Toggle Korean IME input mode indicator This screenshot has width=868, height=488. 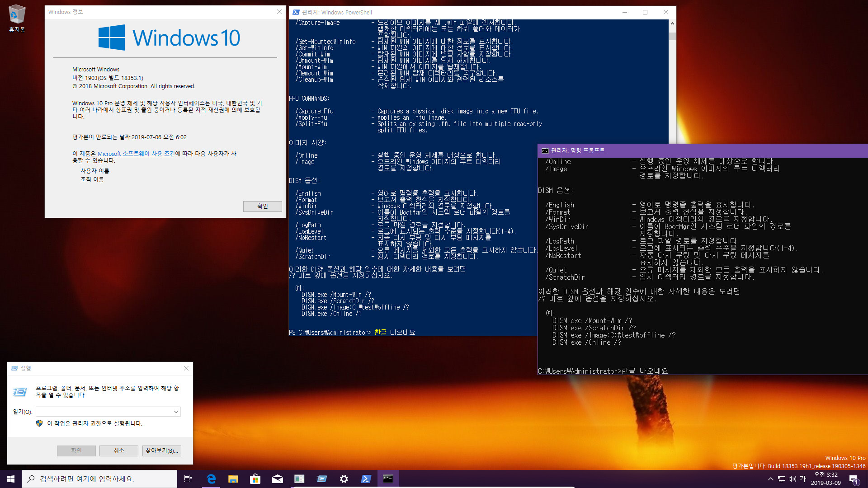pyautogui.click(x=803, y=479)
